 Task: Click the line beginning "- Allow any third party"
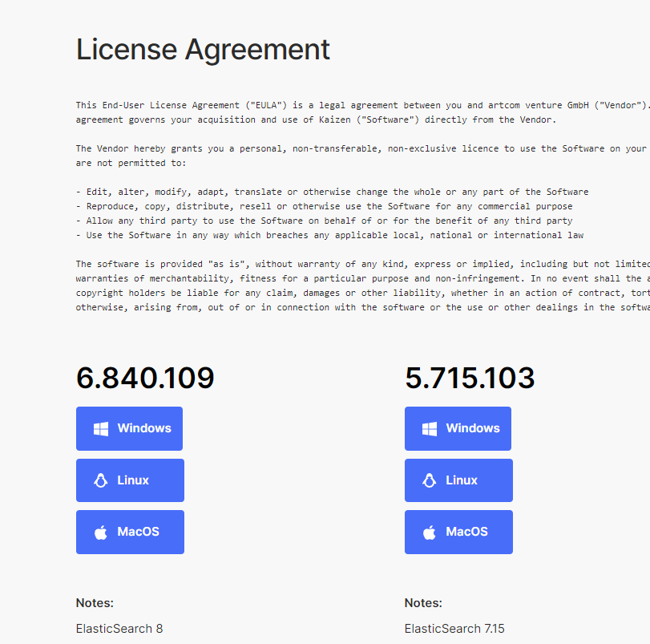tap(324, 221)
